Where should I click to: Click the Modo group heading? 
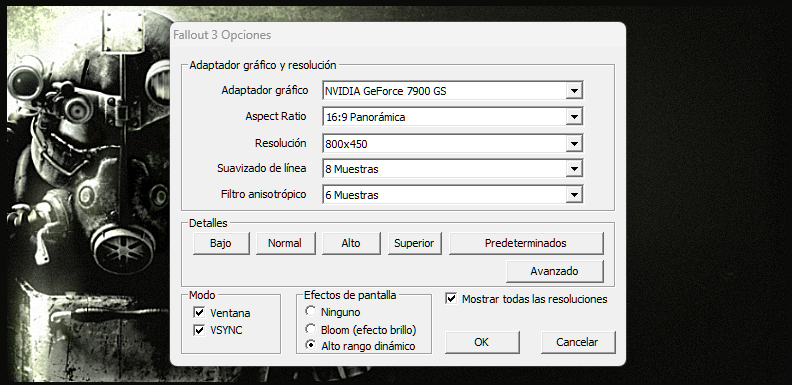(x=202, y=295)
